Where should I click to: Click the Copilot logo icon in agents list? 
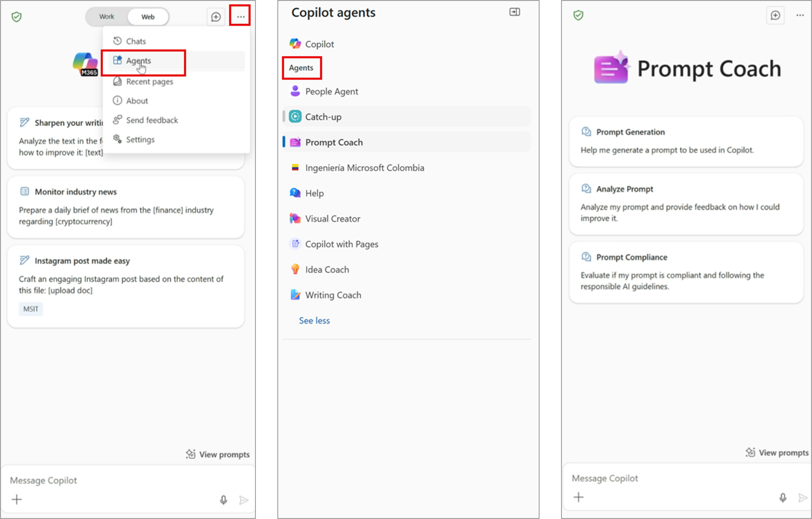pos(295,44)
